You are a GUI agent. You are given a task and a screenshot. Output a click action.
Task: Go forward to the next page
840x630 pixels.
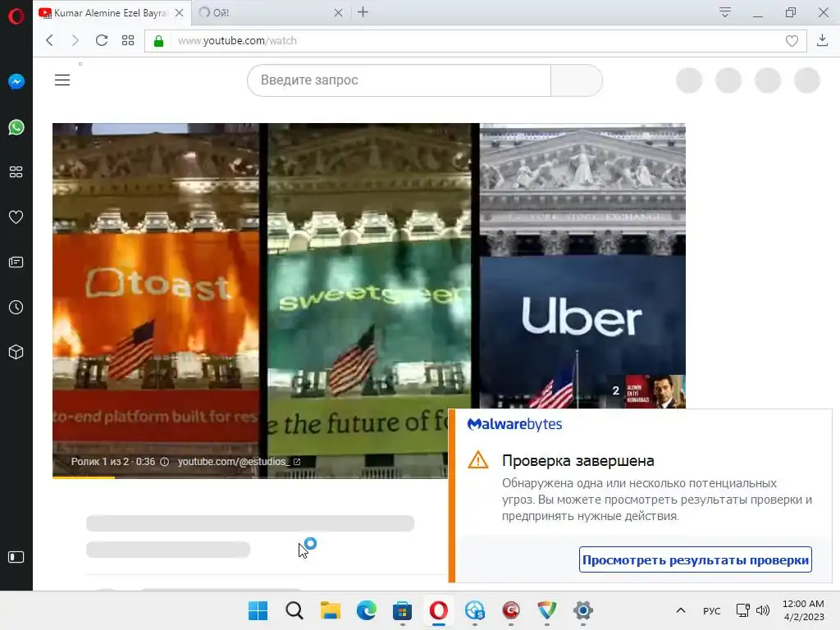coord(75,40)
